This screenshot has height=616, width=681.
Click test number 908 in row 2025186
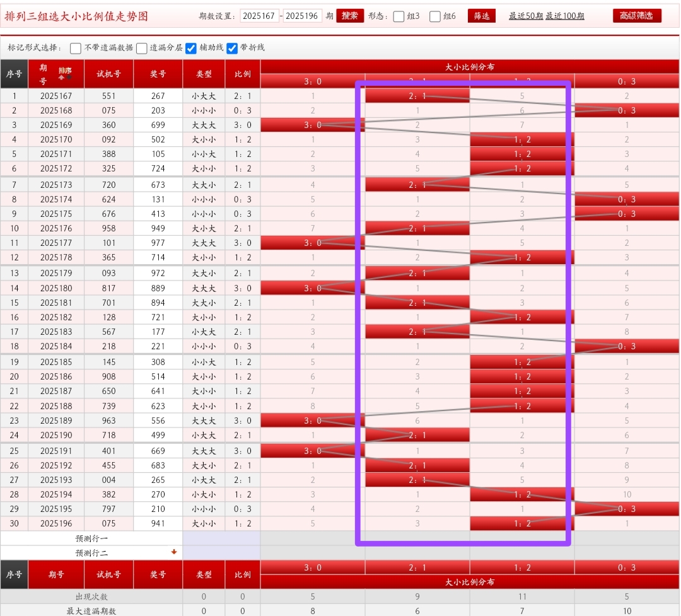(108, 376)
